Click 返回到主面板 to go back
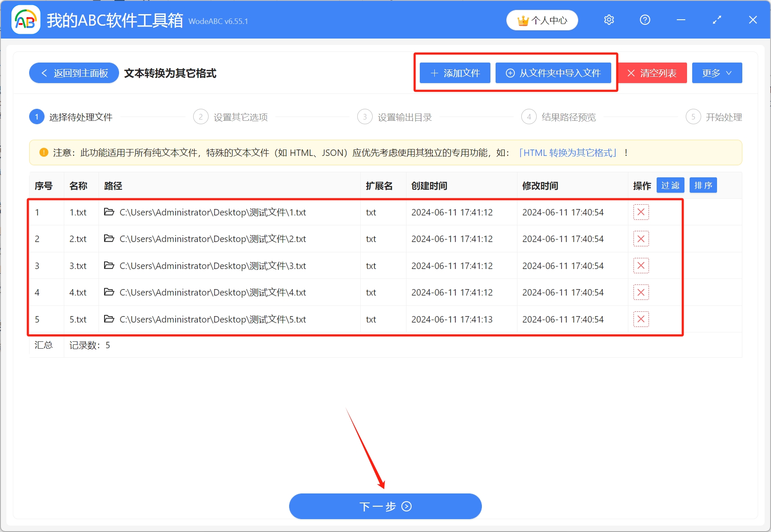The height and width of the screenshot is (532, 771). [73, 73]
